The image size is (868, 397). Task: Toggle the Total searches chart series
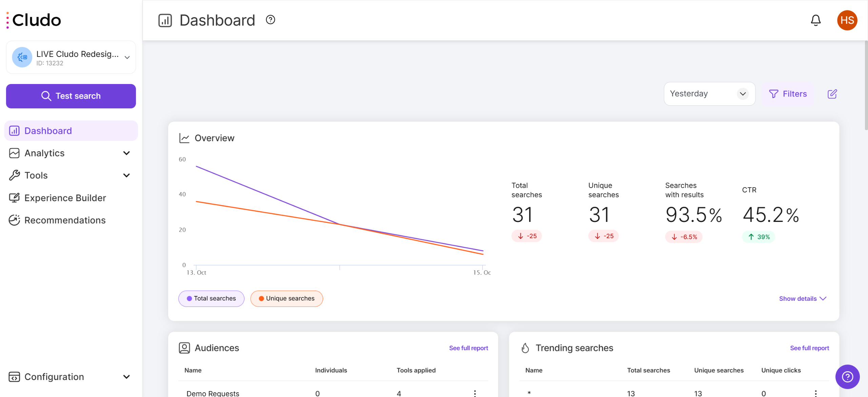pos(211,298)
